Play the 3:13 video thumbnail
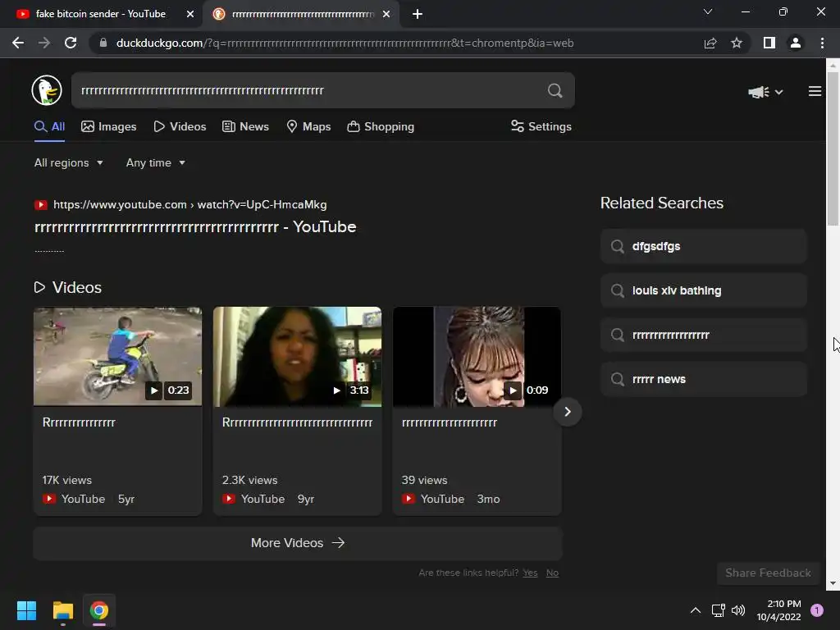 297,356
